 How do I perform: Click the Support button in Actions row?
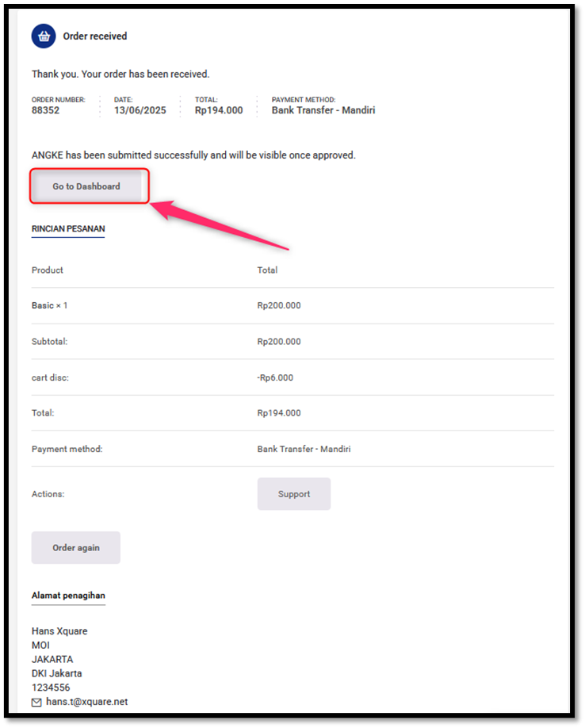tap(294, 494)
